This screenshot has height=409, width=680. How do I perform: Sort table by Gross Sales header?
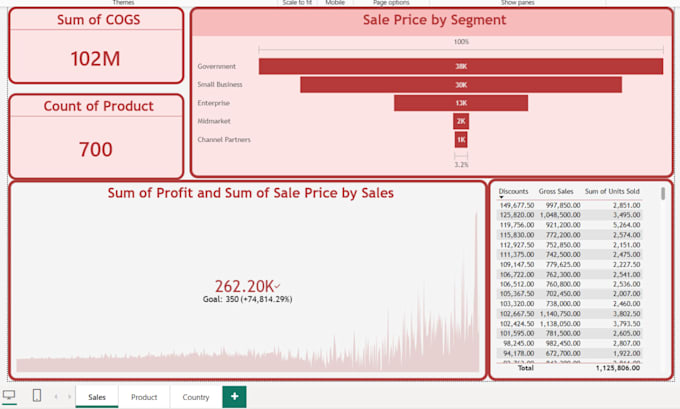coord(556,191)
